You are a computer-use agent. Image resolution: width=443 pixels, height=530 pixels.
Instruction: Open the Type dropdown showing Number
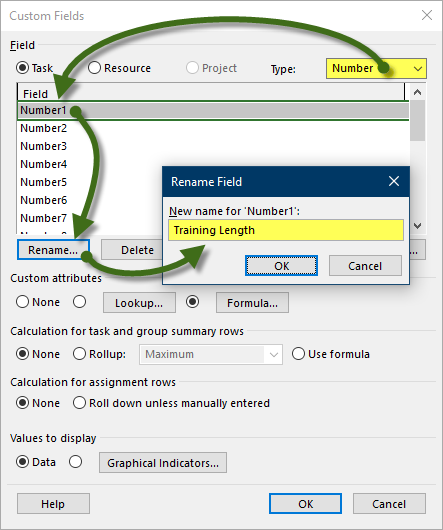pos(376,69)
